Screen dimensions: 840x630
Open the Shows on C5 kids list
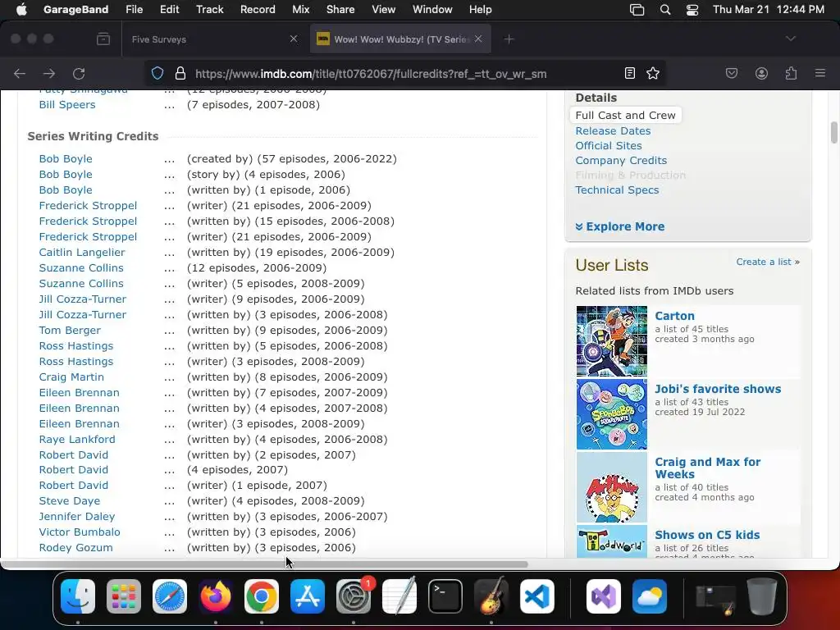[x=707, y=535]
